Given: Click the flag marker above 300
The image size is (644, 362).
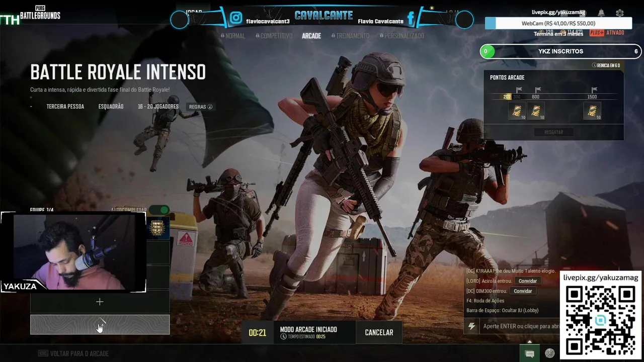Looking at the screenshot, I should tap(518, 90).
